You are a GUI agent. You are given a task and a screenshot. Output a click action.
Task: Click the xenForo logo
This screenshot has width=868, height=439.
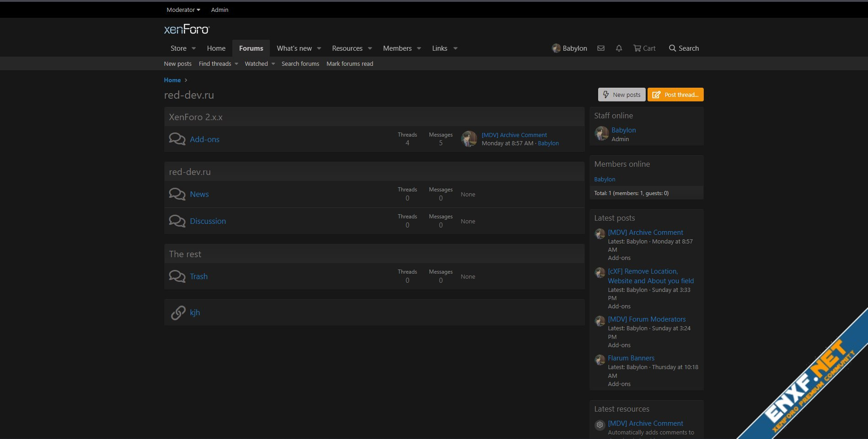(187, 30)
